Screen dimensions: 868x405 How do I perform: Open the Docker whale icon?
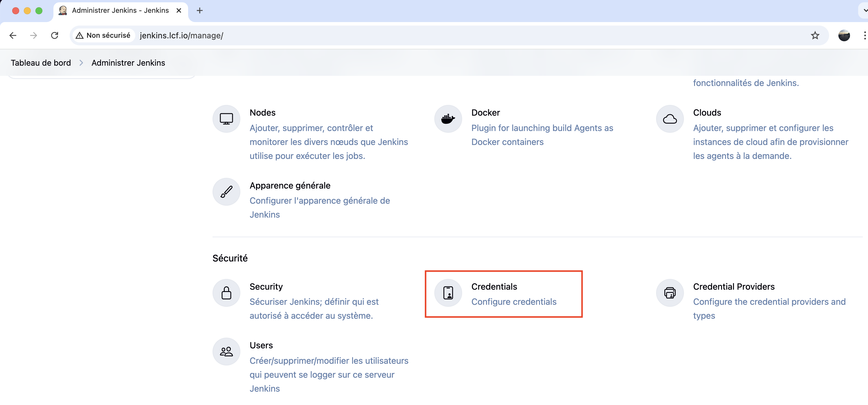[448, 119]
